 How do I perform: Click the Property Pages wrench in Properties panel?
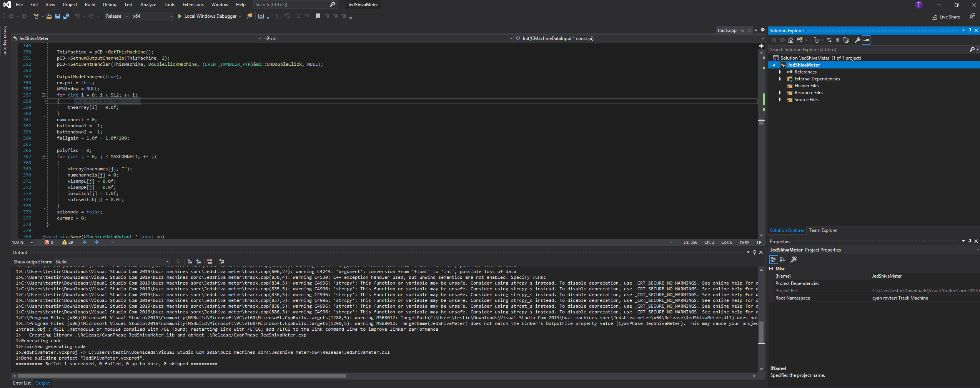(x=793, y=260)
